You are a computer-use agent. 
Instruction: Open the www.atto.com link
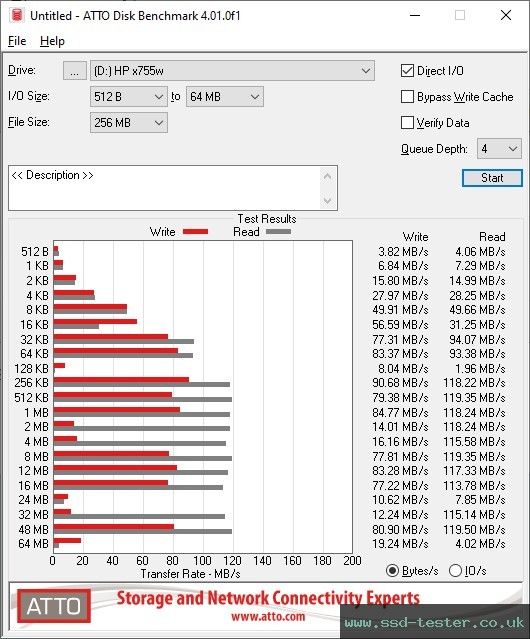268,616
